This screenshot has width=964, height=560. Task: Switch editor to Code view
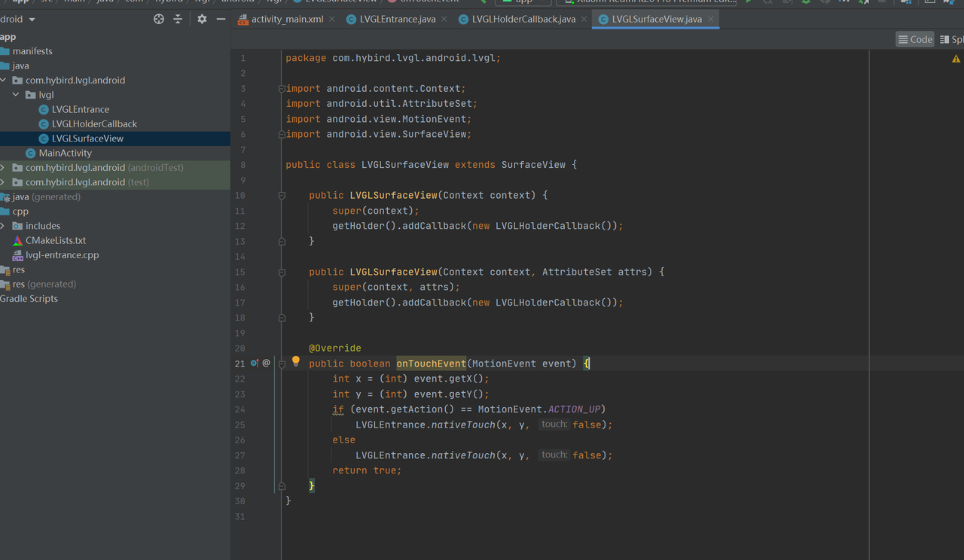click(x=915, y=39)
